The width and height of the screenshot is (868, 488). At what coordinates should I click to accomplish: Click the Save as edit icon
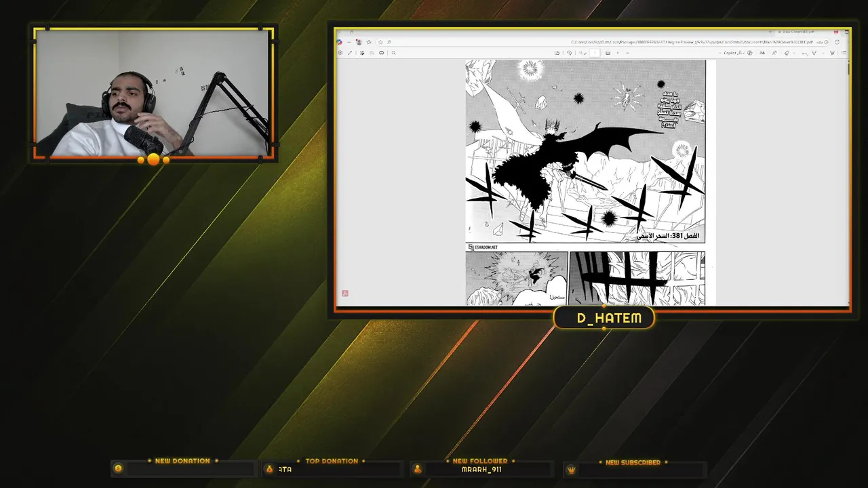point(362,53)
